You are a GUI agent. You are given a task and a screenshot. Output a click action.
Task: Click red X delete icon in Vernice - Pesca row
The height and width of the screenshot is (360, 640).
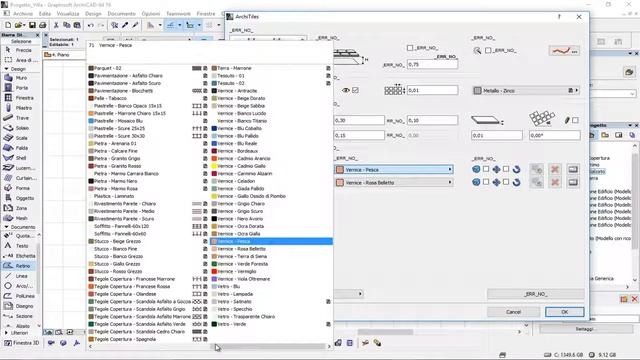tap(555, 169)
